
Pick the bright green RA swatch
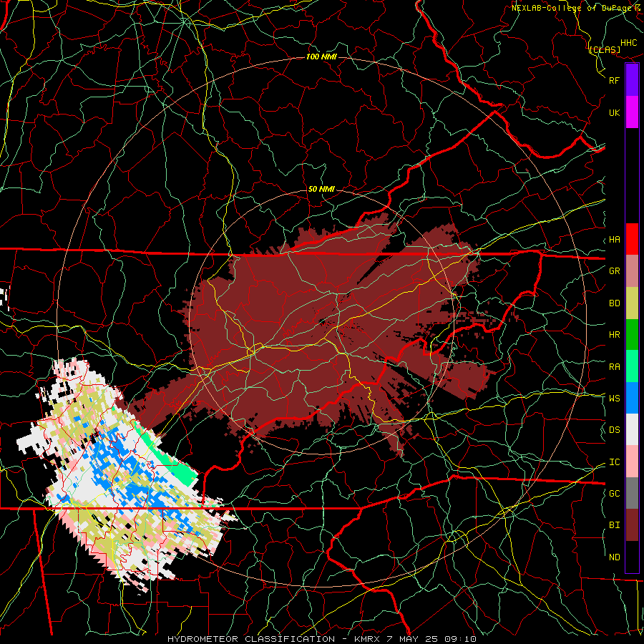(632, 366)
